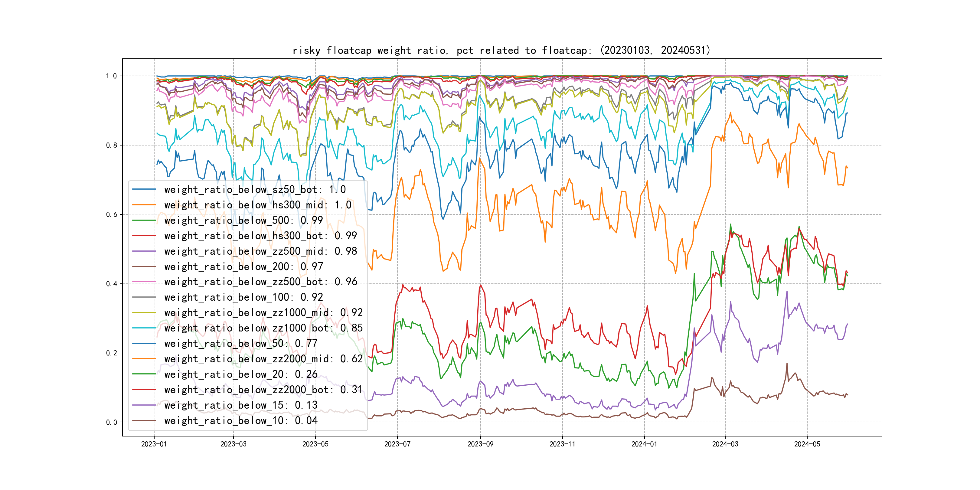980x490 pixels.
Task: Click the 2023-09 x-axis label
Action: (x=480, y=444)
